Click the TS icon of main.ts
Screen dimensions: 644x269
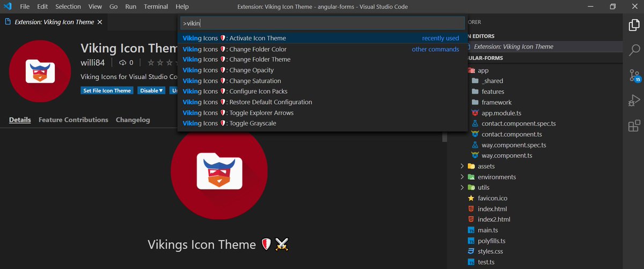pos(471,230)
